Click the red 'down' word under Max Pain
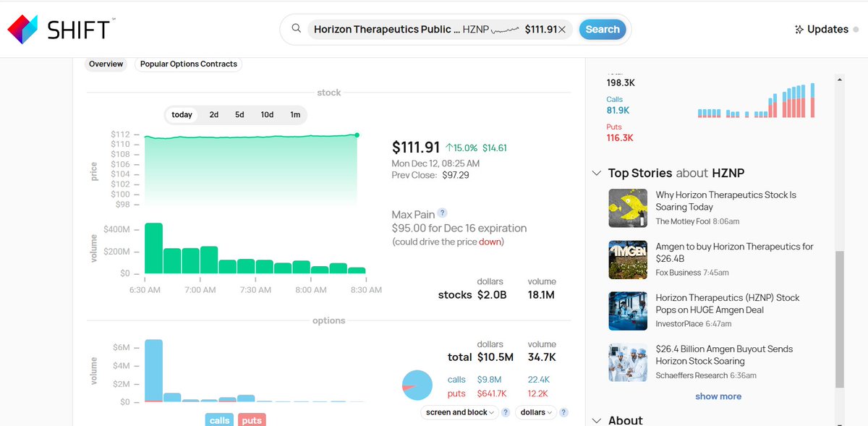The width and height of the screenshot is (868, 426). click(x=490, y=242)
